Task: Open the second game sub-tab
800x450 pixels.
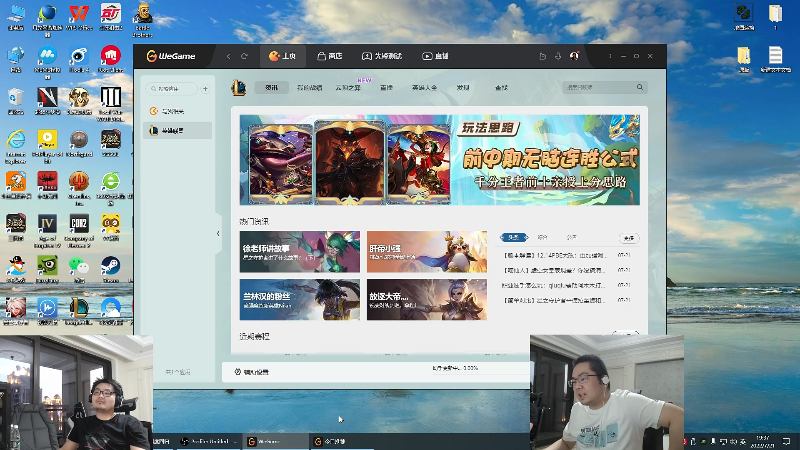Action: [310, 88]
